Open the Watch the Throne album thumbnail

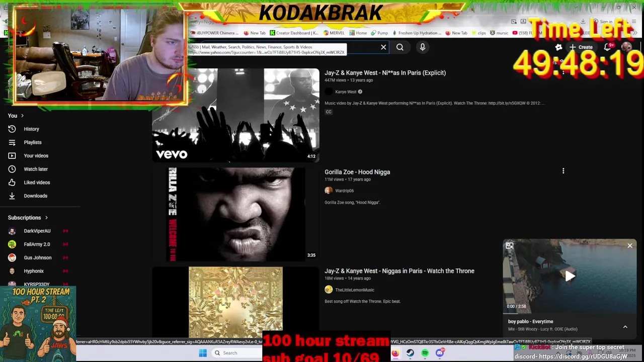(235, 302)
